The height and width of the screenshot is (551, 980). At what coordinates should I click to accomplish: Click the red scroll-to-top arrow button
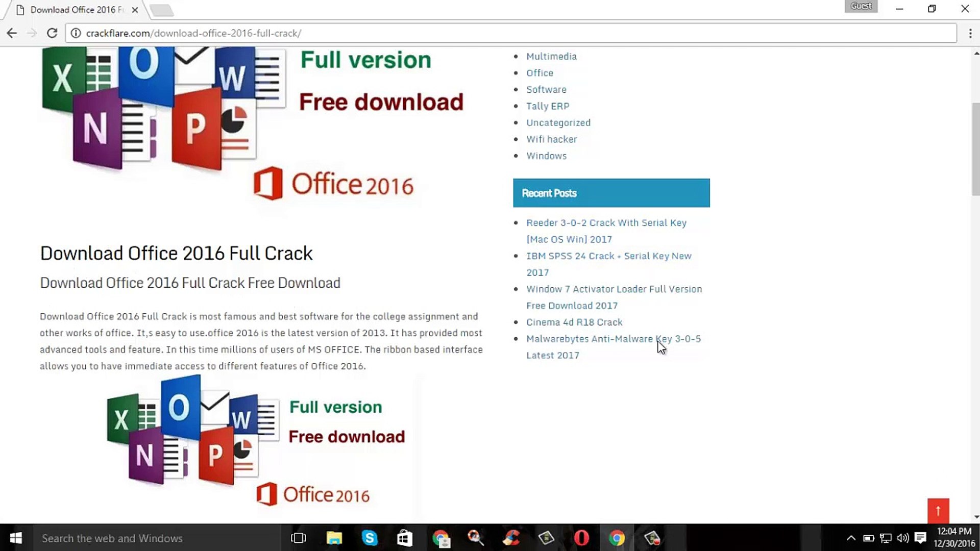click(x=938, y=511)
